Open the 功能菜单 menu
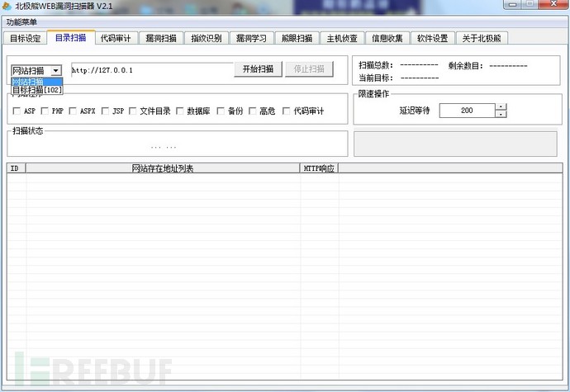The height and width of the screenshot is (392, 570). pyautogui.click(x=21, y=22)
